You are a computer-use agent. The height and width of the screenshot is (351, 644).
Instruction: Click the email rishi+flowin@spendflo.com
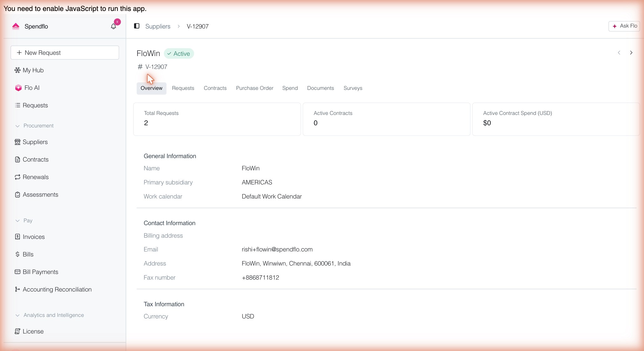click(277, 249)
